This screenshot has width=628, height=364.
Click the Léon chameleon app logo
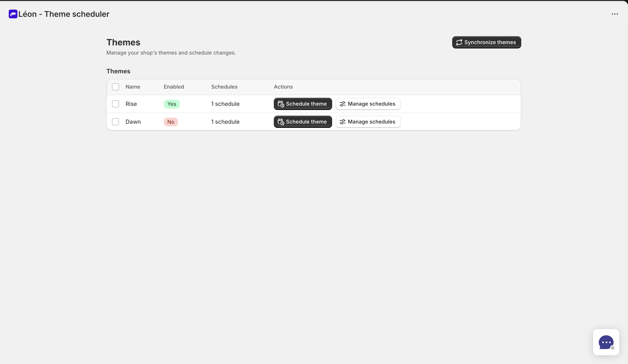[x=13, y=14]
